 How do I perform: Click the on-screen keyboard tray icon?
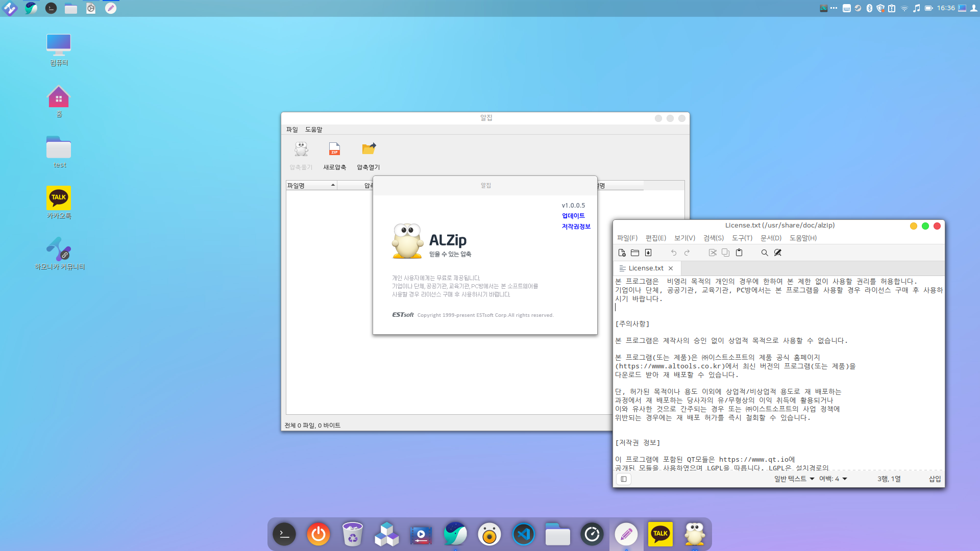click(x=846, y=8)
